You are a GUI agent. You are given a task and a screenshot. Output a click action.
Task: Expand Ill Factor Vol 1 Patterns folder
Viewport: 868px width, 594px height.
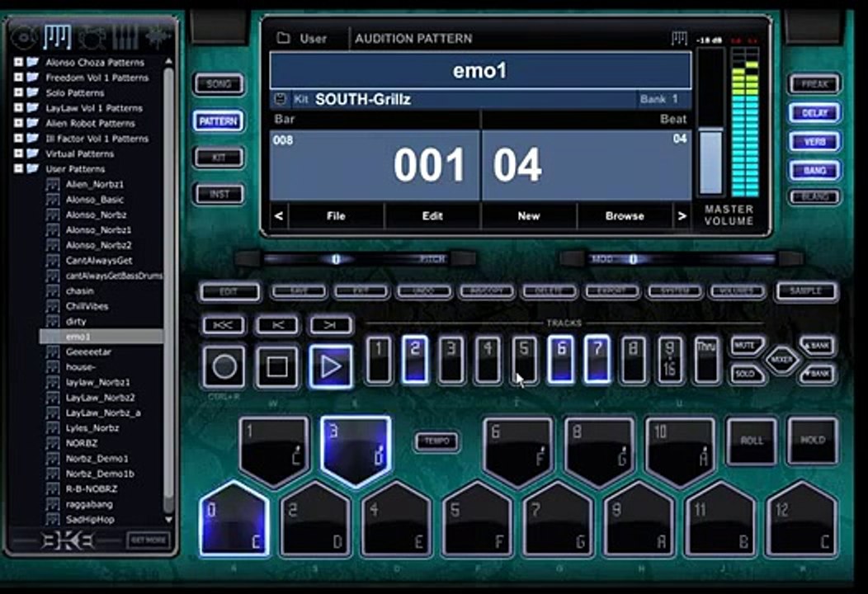18,139
